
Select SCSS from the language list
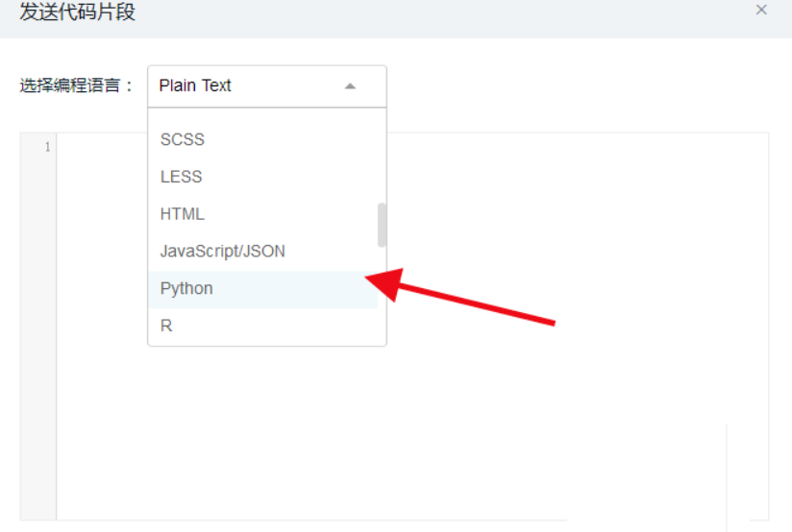click(183, 139)
